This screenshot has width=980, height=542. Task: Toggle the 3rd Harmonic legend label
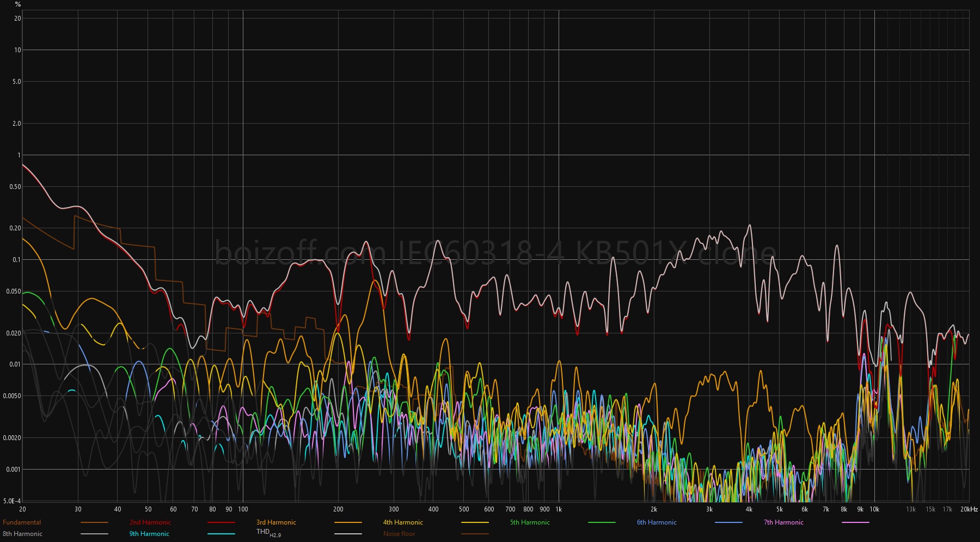276,522
